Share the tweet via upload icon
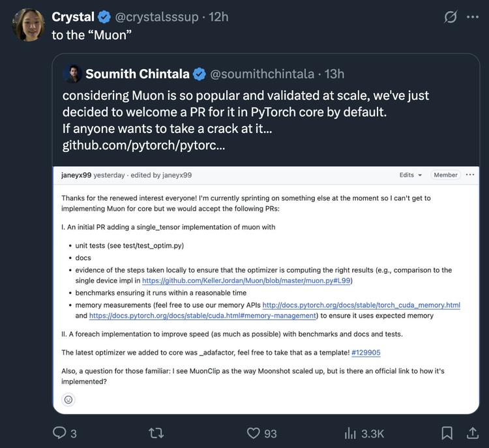Viewport: 489px width, 448px height. [x=473, y=433]
